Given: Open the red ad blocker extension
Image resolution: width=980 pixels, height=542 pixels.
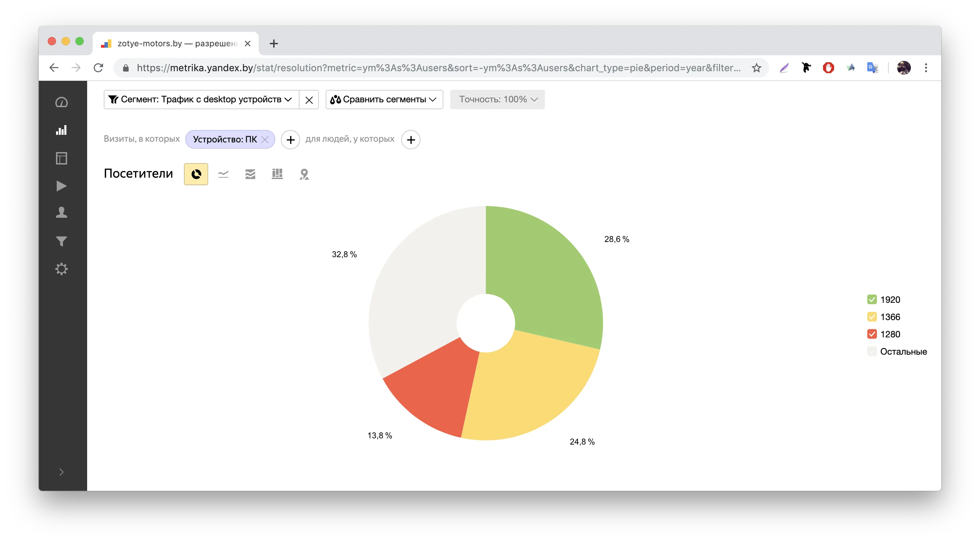Looking at the screenshot, I should pos(828,68).
